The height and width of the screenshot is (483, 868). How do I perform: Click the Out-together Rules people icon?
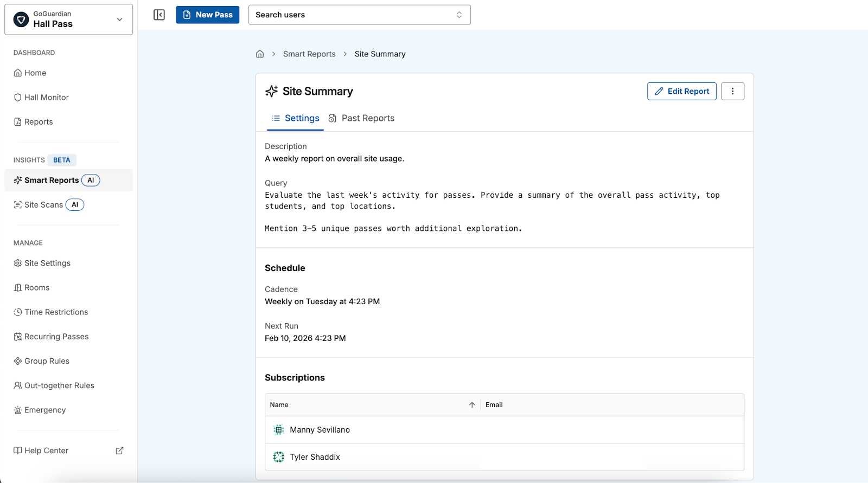pyautogui.click(x=18, y=385)
